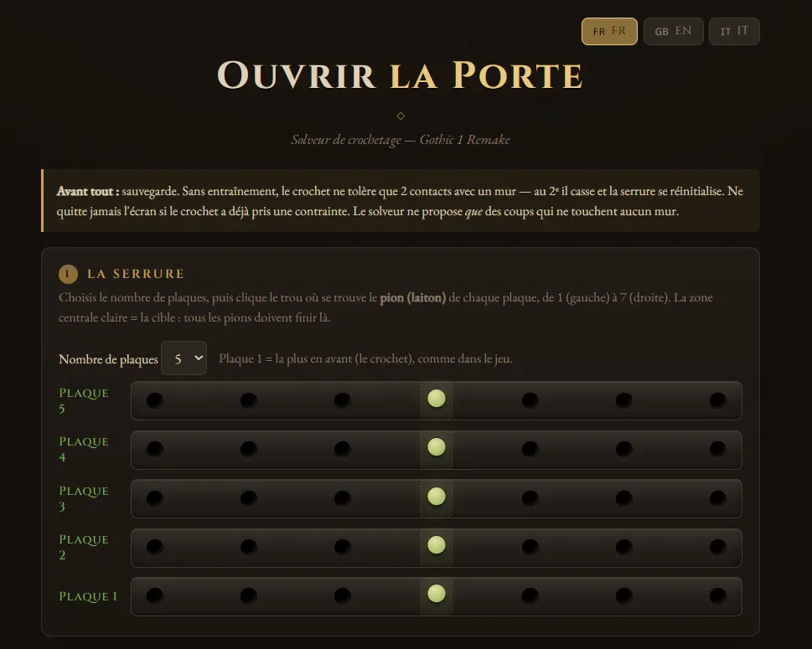Open the Nombre de plaques dropdown
This screenshot has width=812, height=649.
tap(184, 358)
